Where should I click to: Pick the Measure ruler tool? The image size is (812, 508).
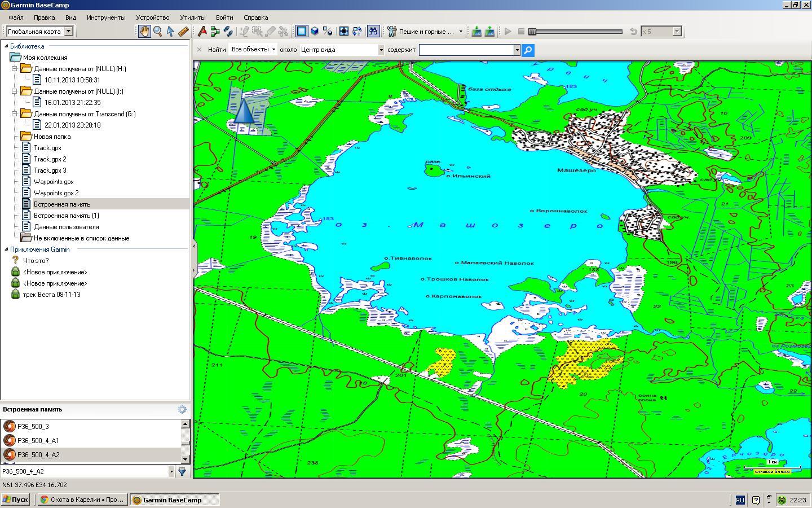[183, 32]
